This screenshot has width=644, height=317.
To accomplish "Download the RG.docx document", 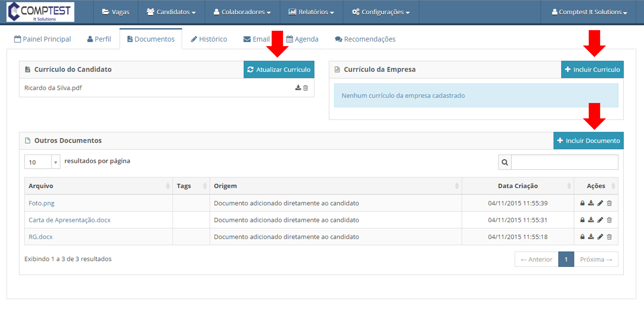I will 591,237.
